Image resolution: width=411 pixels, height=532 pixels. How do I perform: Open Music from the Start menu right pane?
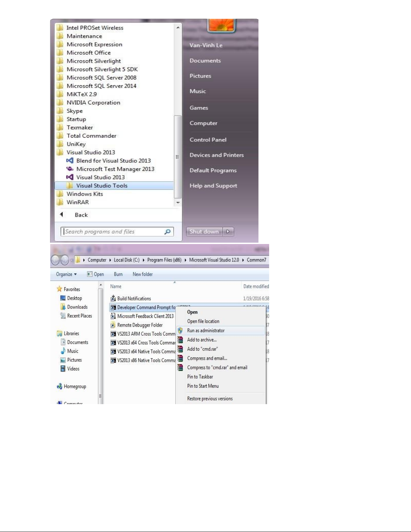pyautogui.click(x=198, y=91)
